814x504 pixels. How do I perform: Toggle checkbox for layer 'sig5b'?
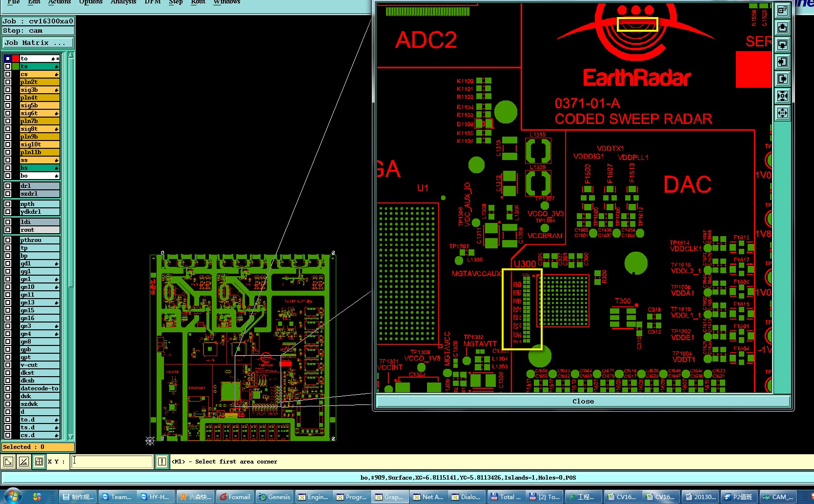tap(8, 105)
